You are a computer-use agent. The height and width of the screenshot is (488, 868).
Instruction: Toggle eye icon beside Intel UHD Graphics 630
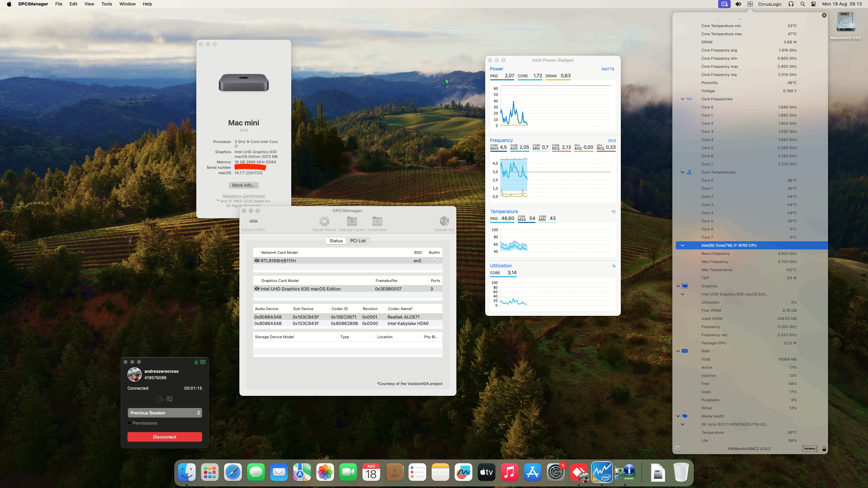257,289
